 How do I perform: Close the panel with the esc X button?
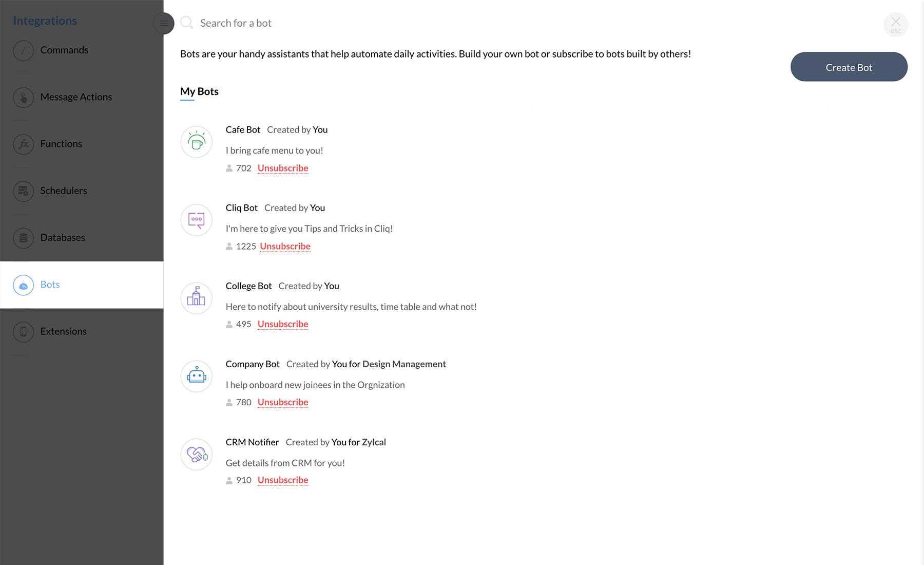pyautogui.click(x=896, y=24)
